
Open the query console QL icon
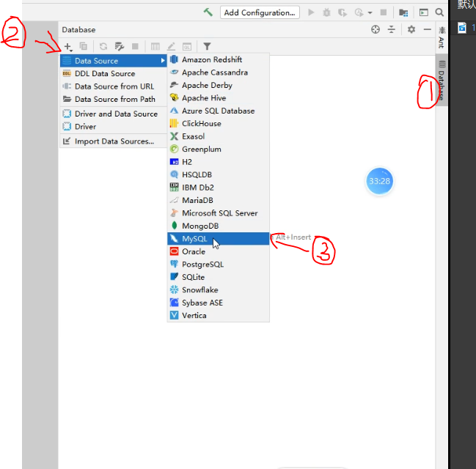[x=187, y=46]
